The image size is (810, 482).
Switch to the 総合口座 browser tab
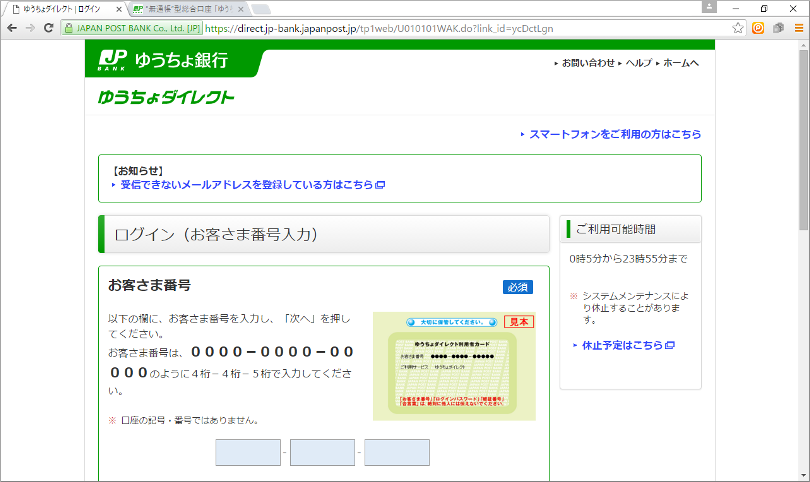coord(189,9)
